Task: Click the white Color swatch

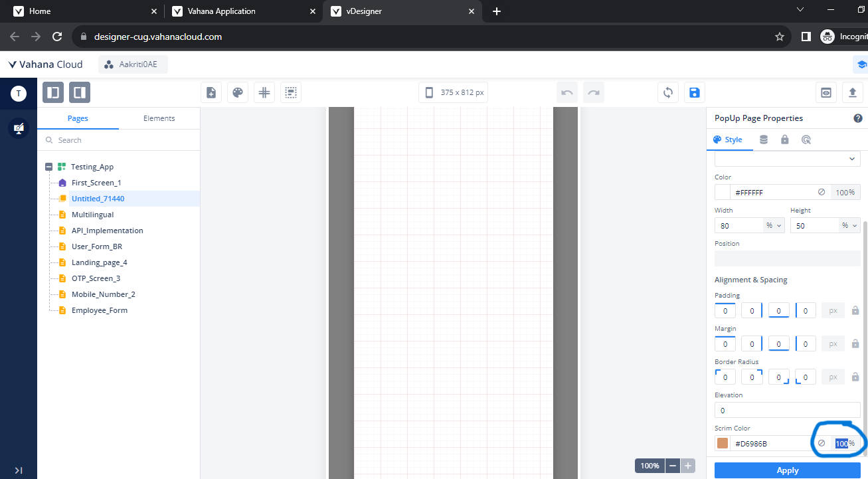Action: (x=723, y=192)
